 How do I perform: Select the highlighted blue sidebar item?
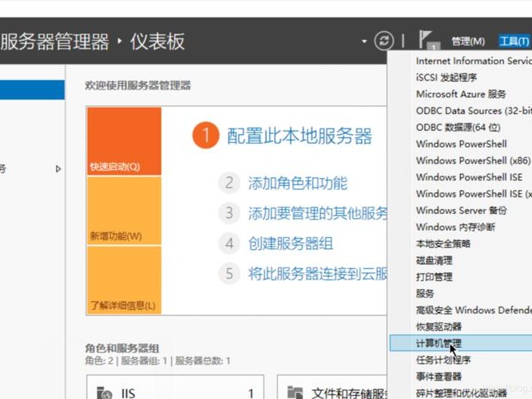tap(32, 90)
